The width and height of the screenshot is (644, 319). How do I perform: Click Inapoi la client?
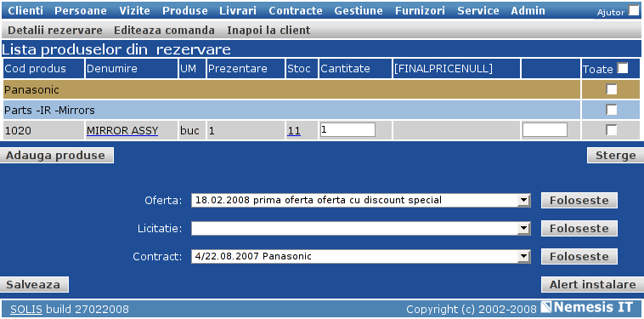pyautogui.click(x=268, y=31)
